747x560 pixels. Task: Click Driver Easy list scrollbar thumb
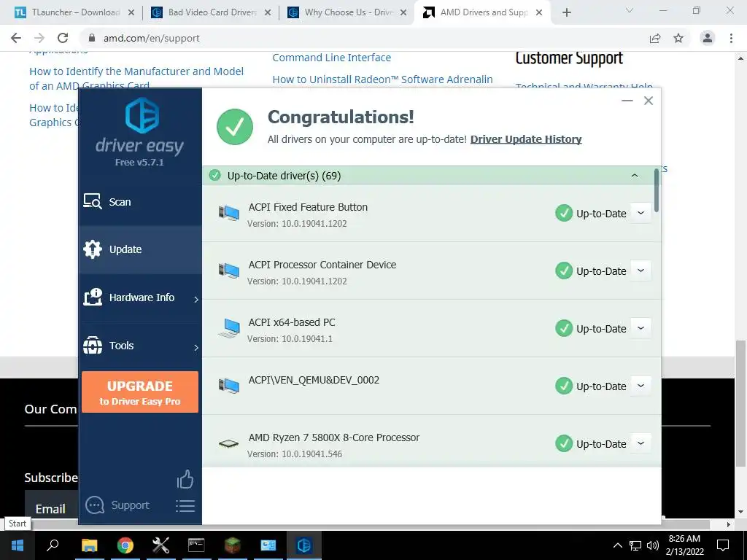pyautogui.click(x=657, y=190)
